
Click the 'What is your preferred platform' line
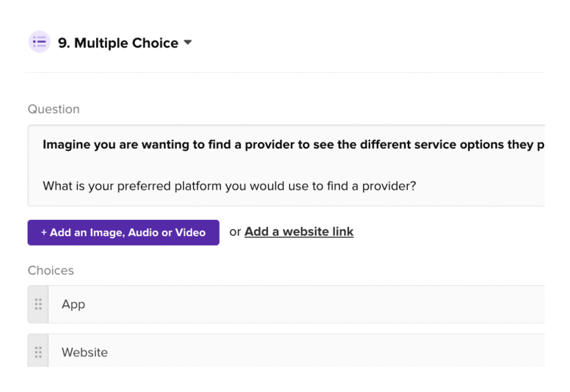click(x=229, y=186)
